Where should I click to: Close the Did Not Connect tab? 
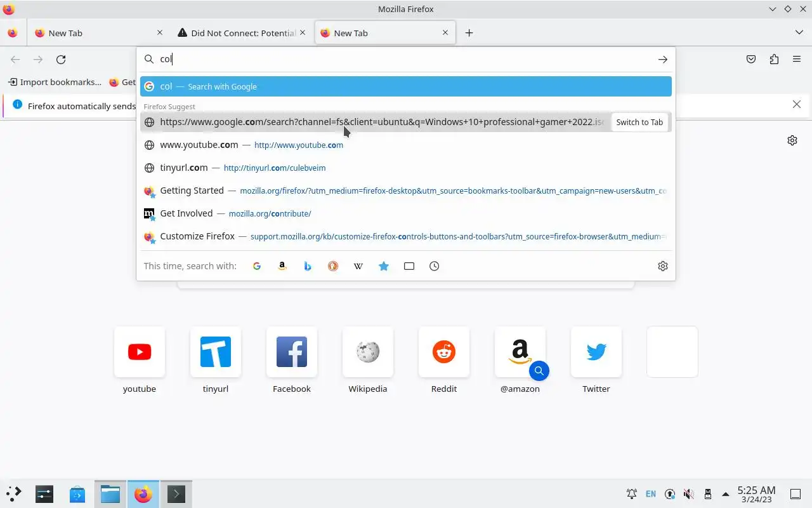(x=303, y=32)
